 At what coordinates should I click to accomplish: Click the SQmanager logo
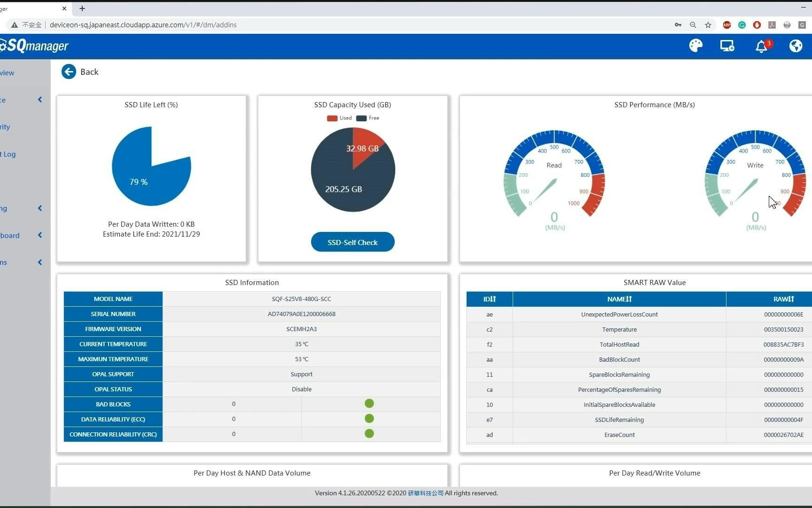[34, 46]
